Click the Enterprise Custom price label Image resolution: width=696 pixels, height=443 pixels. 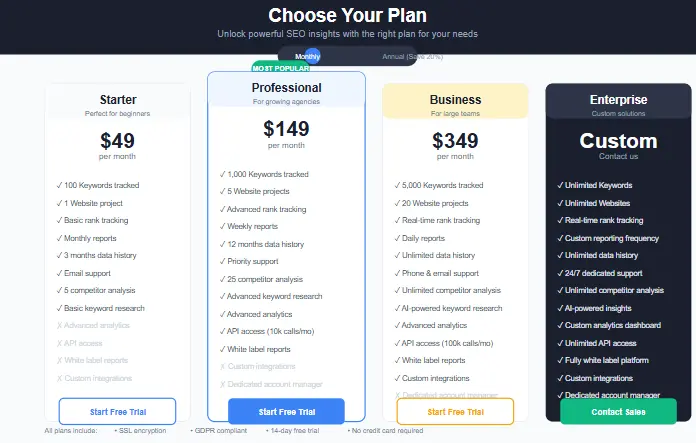[x=618, y=141]
